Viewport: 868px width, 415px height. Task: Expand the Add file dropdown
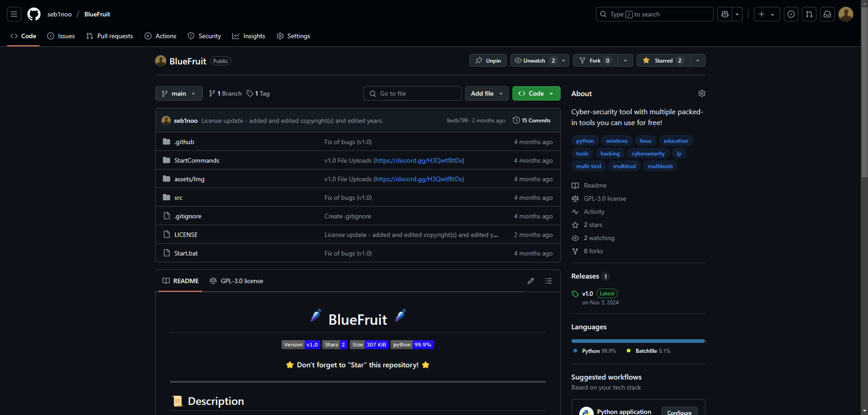(487, 93)
